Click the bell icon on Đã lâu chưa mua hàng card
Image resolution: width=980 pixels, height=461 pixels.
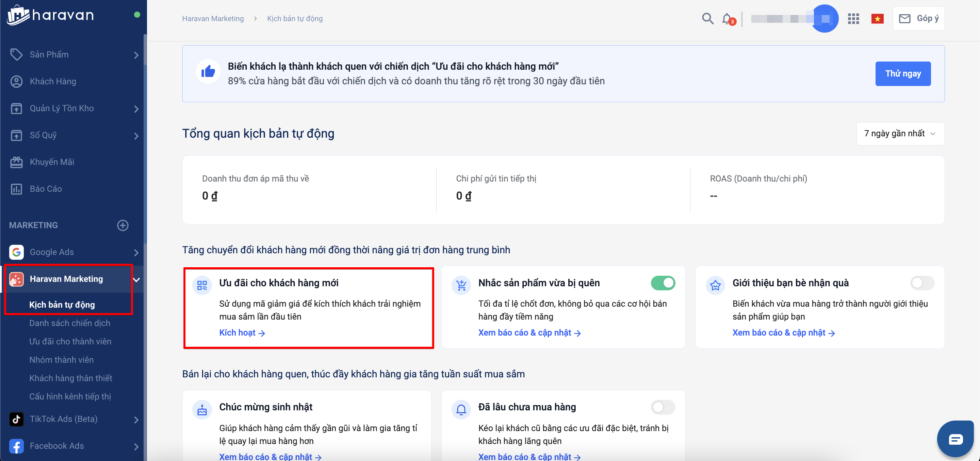coord(461,410)
